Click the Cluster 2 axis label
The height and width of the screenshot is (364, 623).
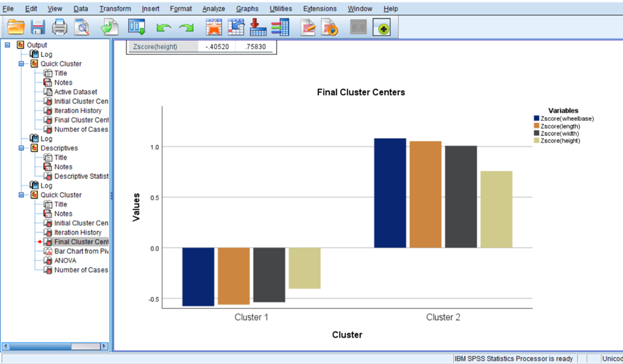point(443,317)
